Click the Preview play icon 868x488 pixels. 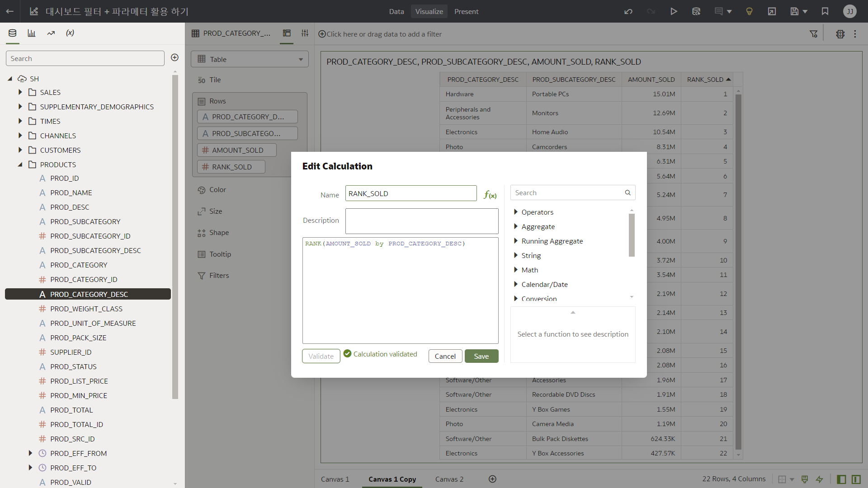point(674,11)
